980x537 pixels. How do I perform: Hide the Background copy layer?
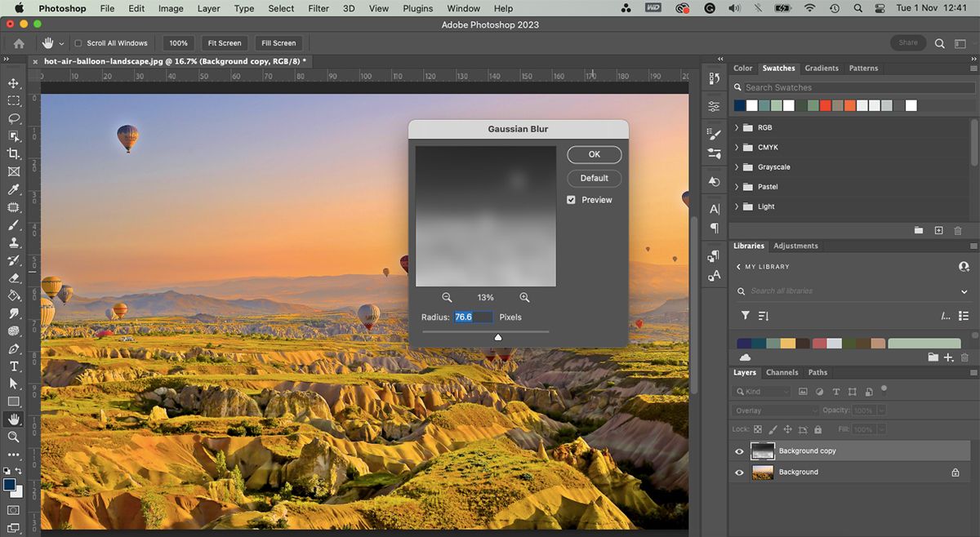point(739,450)
